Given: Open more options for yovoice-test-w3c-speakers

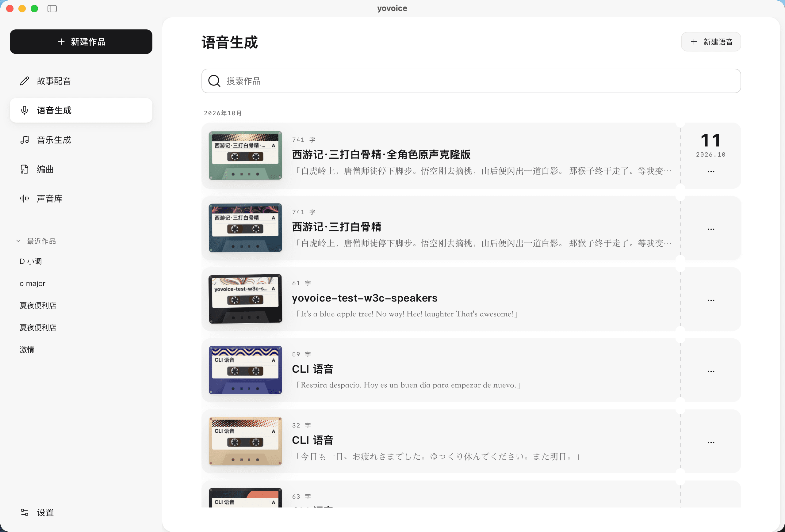Looking at the screenshot, I should tap(711, 300).
